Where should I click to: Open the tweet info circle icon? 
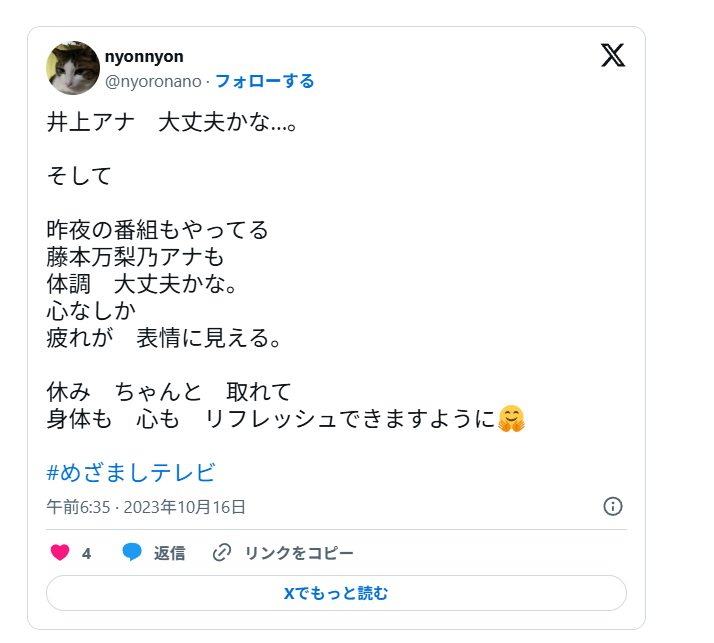click(613, 506)
